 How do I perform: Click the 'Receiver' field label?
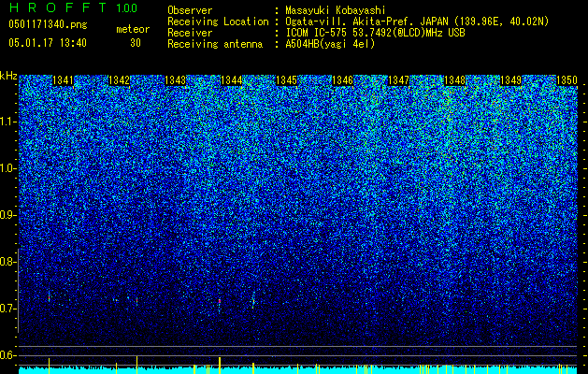pyautogui.click(x=190, y=33)
